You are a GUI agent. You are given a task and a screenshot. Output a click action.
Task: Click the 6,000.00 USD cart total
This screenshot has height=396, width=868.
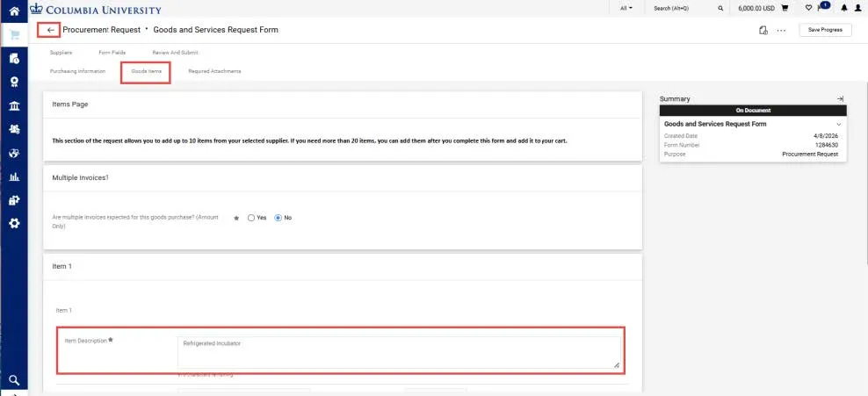click(756, 8)
